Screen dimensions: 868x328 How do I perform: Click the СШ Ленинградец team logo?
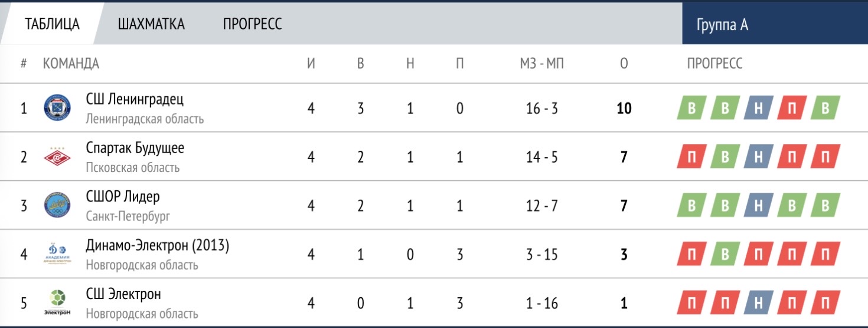[x=57, y=108]
